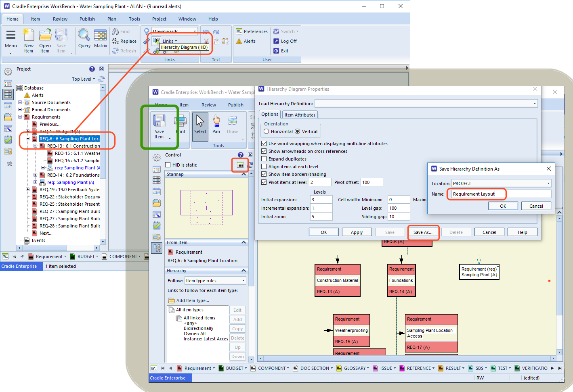Open the Publish ribbon tab in main window

pos(87,19)
